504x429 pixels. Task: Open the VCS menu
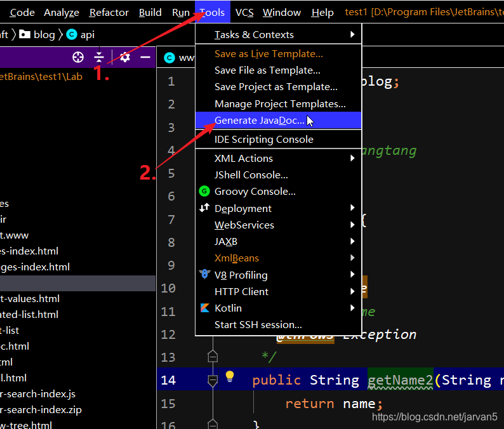click(244, 12)
